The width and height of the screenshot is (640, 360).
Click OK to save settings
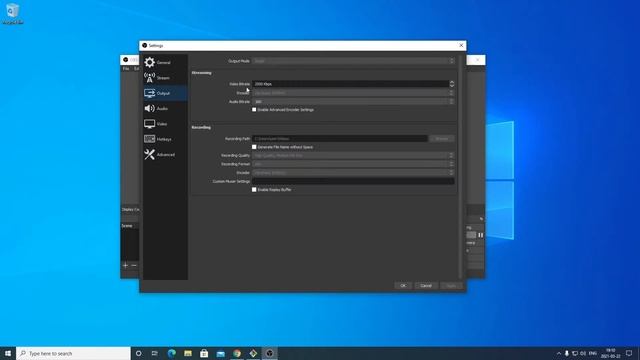pos(403,286)
